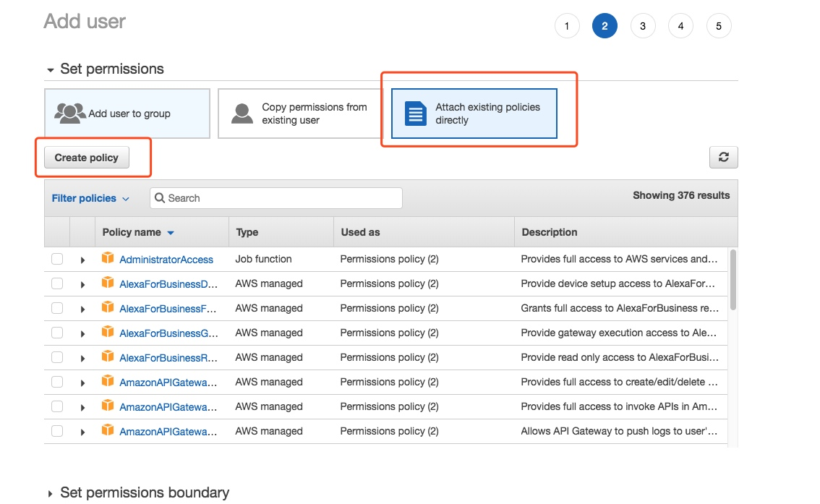820x504 pixels.
Task: Expand the create/edit/delete API Gateway policy row
Action: coord(82,383)
